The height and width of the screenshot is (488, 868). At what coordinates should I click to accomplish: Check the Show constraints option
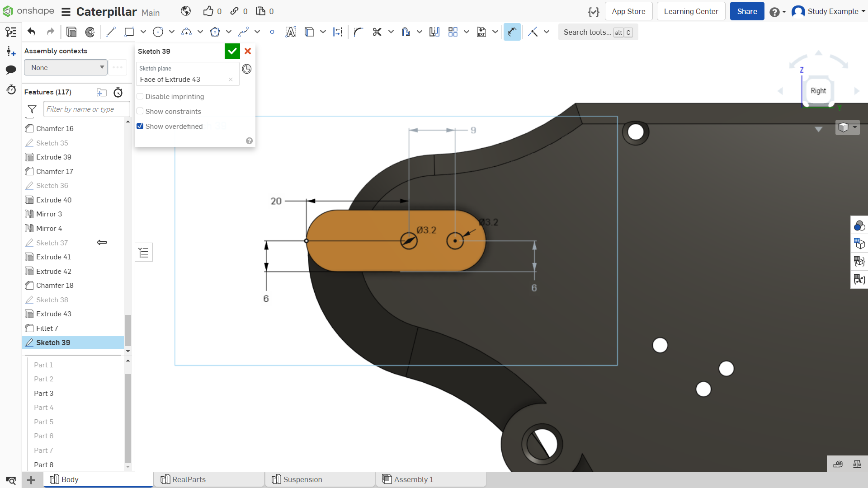pos(140,112)
